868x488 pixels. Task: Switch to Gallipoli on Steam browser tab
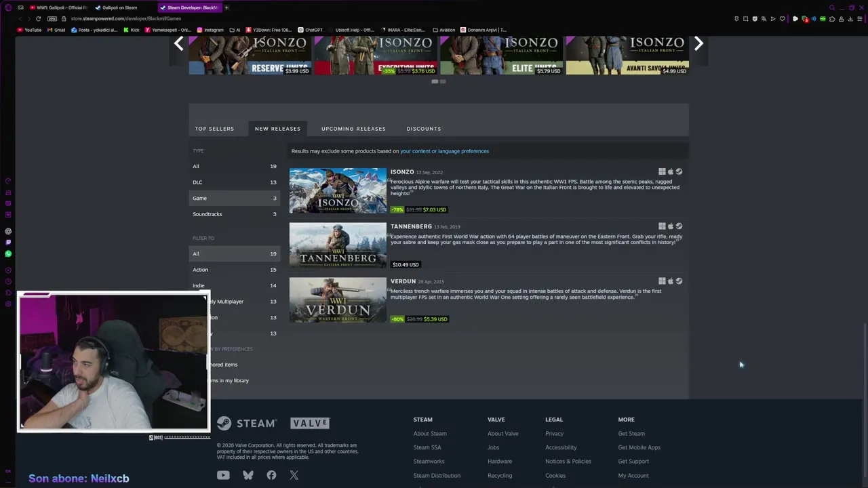click(119, 7)
